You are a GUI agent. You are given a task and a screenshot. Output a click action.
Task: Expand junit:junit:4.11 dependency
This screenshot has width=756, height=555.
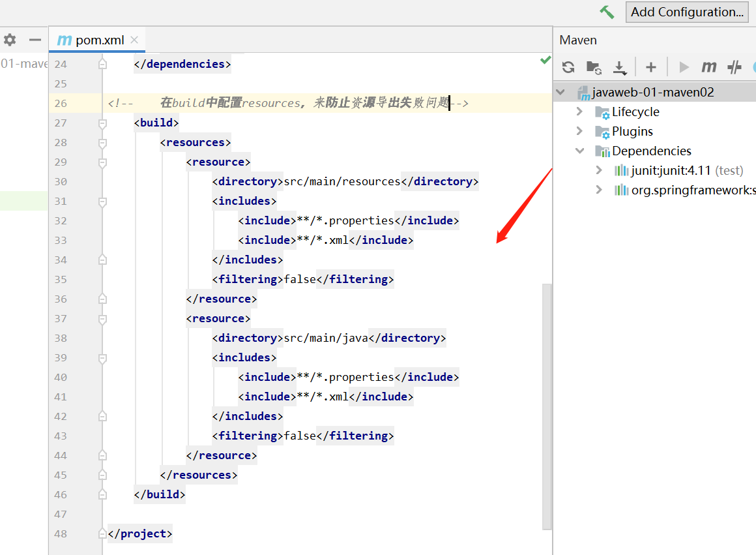(x=599, y=170)
